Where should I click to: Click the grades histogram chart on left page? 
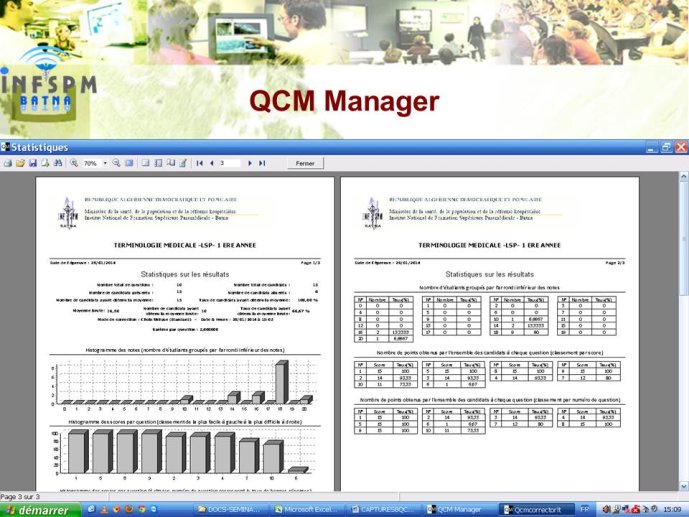coord(183,386)
